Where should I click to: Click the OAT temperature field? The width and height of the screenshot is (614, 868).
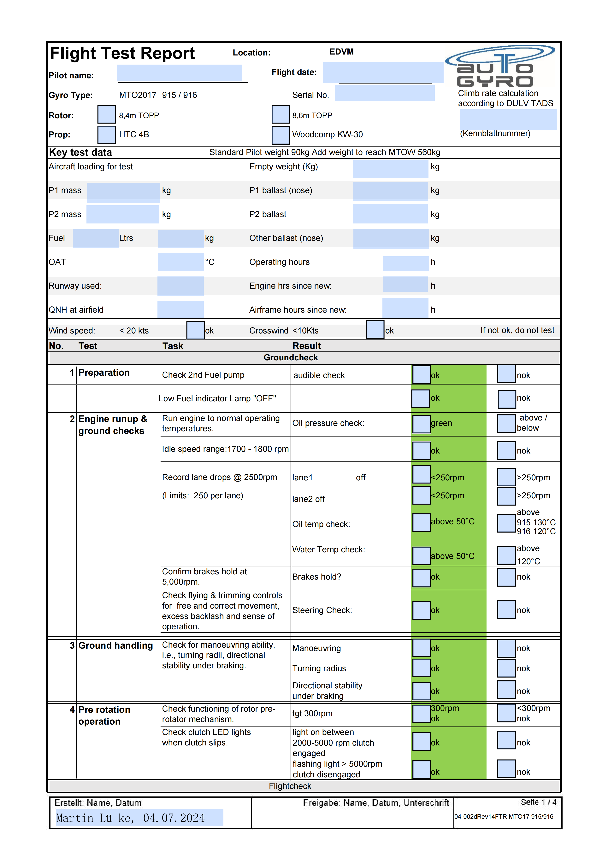point(181,262)
